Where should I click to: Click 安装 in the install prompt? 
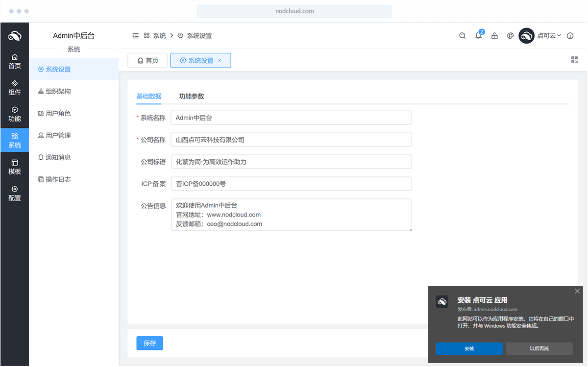(469, 348)
